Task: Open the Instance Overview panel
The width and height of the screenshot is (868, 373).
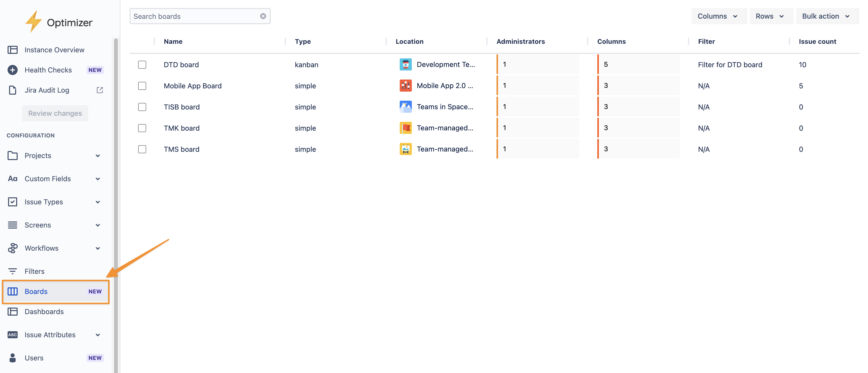Action: pos(54,50)
